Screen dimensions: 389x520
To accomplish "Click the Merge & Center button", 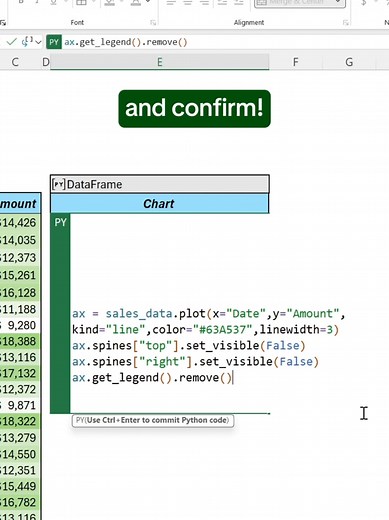I will click(299, 3).
